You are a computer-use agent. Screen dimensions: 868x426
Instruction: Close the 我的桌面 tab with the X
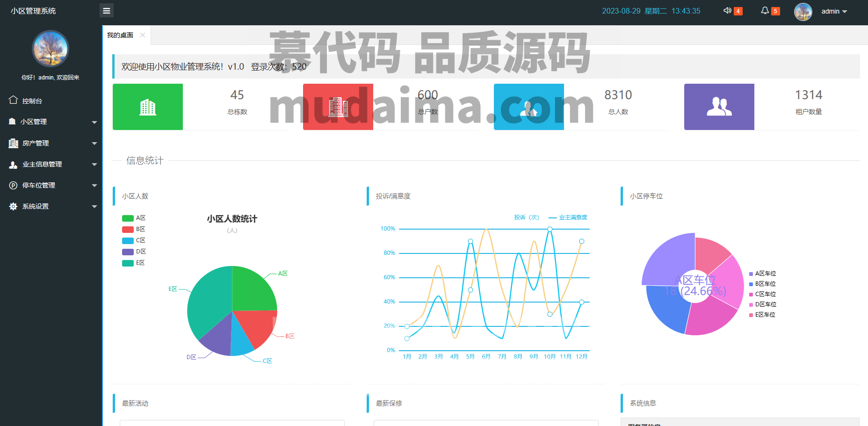coord(143,35)
